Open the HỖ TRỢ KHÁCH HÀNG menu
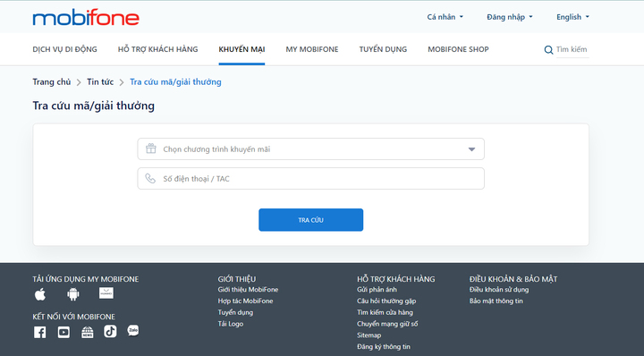644x356 pixels. 157,49
